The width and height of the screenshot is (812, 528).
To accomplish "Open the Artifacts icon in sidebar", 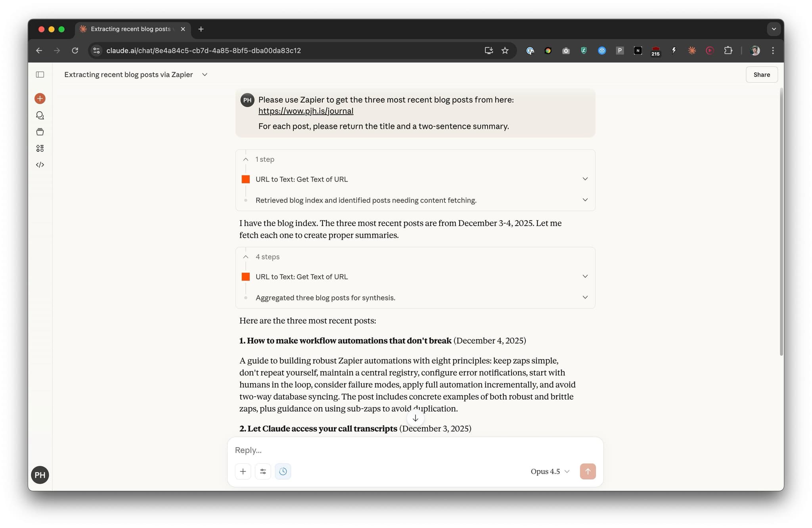I will 40,148.
